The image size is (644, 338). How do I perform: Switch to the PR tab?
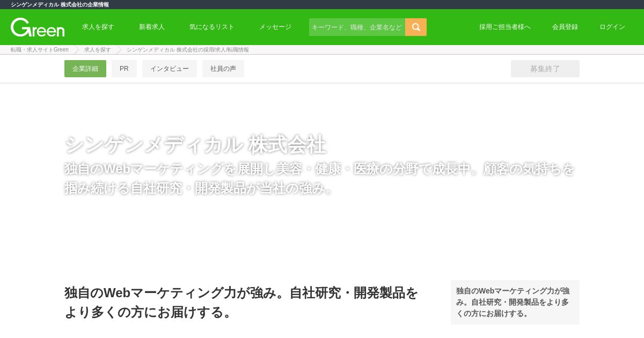[124, 69]
